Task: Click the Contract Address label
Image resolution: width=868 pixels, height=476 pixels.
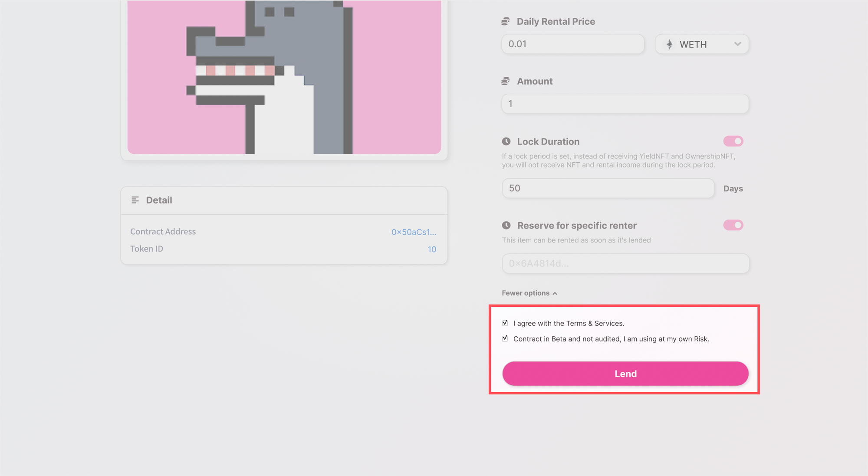Action: [x=163, y=232]
